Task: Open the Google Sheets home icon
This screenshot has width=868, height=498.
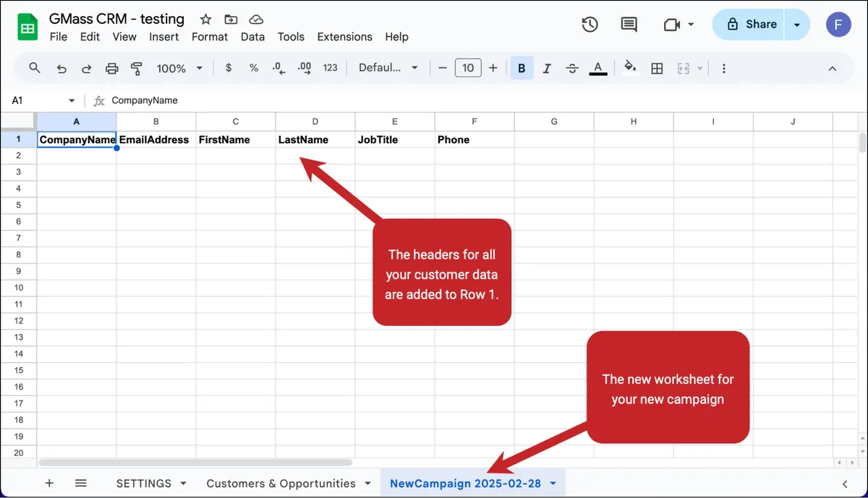Action: pos(27,27)
